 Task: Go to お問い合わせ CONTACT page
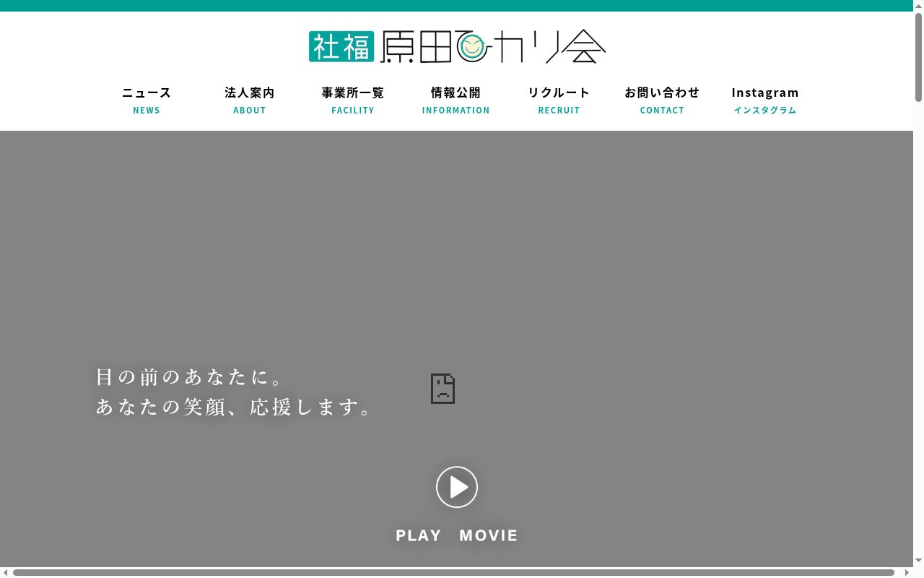pyautogui.click(x=662, y=100)
